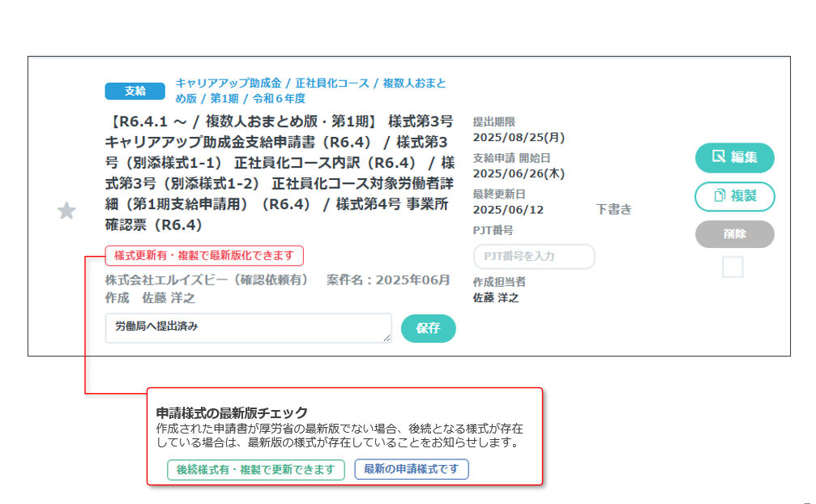Click 佐藤 洋之 under 作成担当者
816x504 pixels.
click(496, 297)
